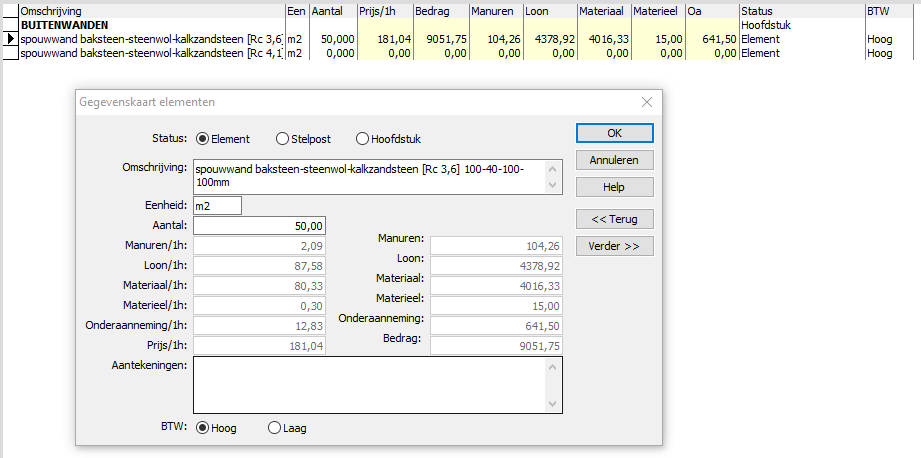The height and width of the screenshot is (458, 921).
Task: Click the row selector arrow marker
Action: (x=10, y=39)
